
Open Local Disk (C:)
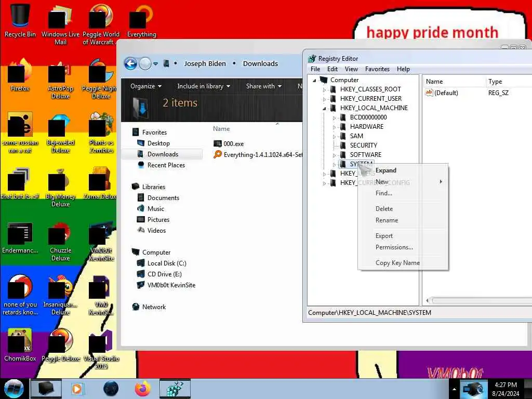pyautogui.click(x=166, y=263)
